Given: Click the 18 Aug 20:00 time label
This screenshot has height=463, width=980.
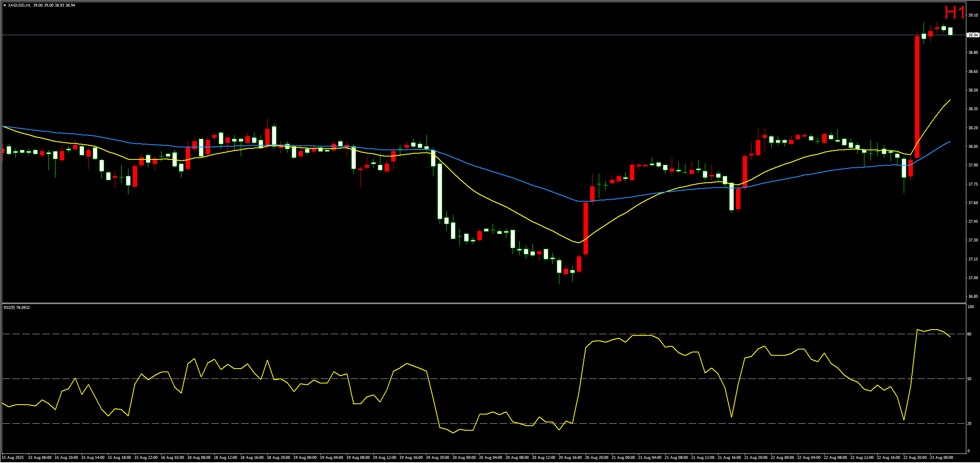Looking at the screenshot, I should click(x=278, y=458).
